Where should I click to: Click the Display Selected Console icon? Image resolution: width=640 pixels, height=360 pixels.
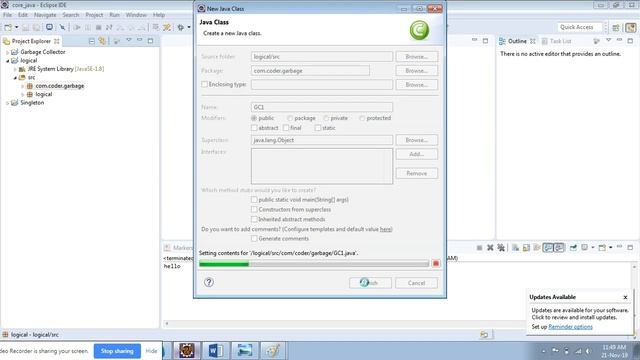(x=585, y=247)
